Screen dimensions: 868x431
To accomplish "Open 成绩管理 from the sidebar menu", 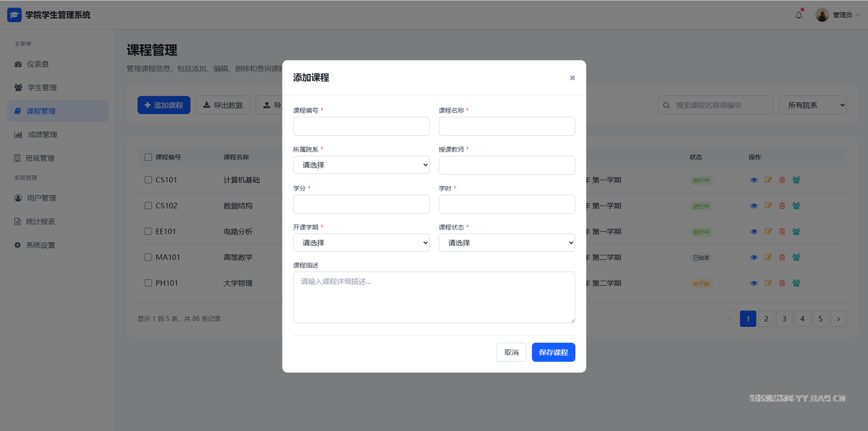I will point(43,134).
